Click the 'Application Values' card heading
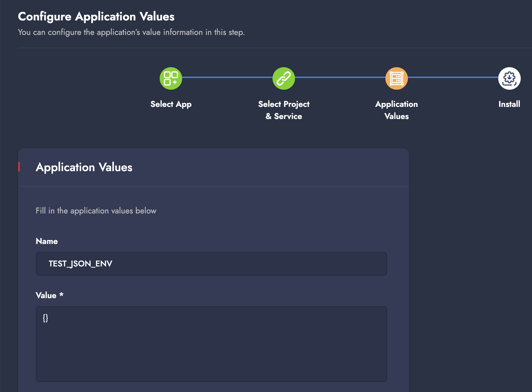Screen dimensions: 532x392 tap(84, 167)
